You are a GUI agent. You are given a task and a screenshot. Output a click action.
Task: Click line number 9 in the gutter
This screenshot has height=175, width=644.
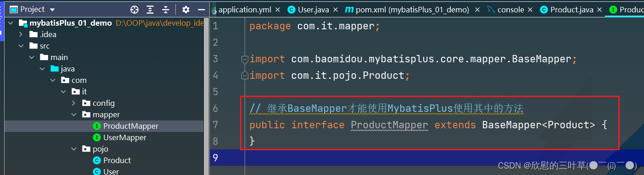(x=215, y=158)
